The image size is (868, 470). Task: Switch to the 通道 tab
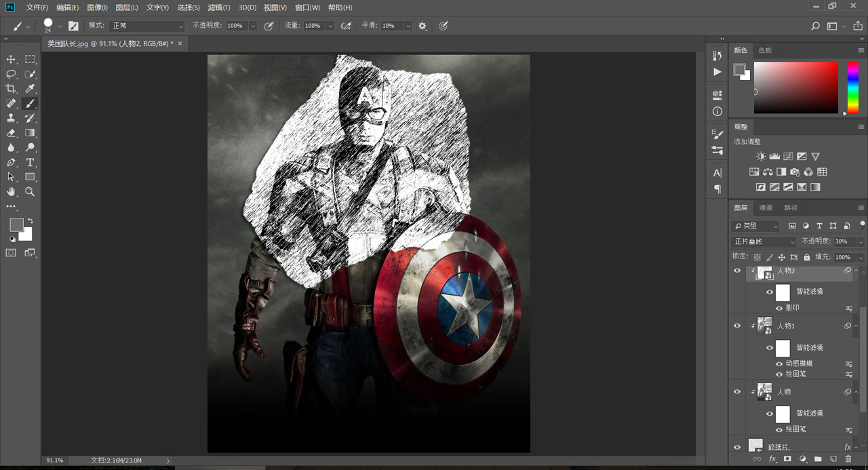tap(766, 208)
